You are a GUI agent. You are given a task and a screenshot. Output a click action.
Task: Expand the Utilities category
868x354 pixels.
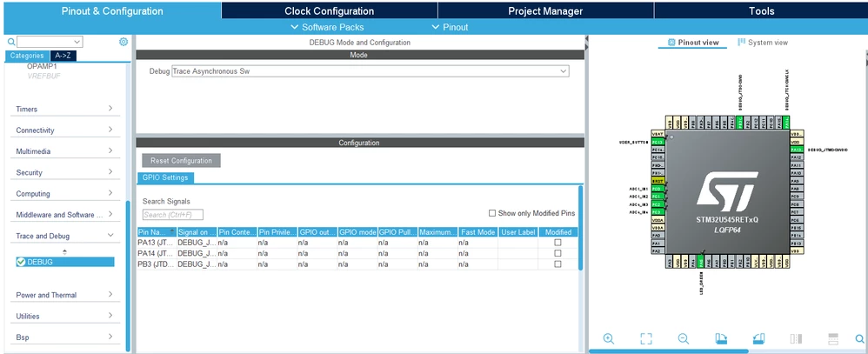click(x=64, y=316)
